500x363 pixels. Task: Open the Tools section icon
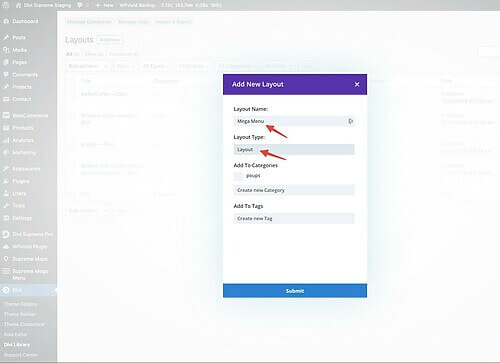coord(6,206)
